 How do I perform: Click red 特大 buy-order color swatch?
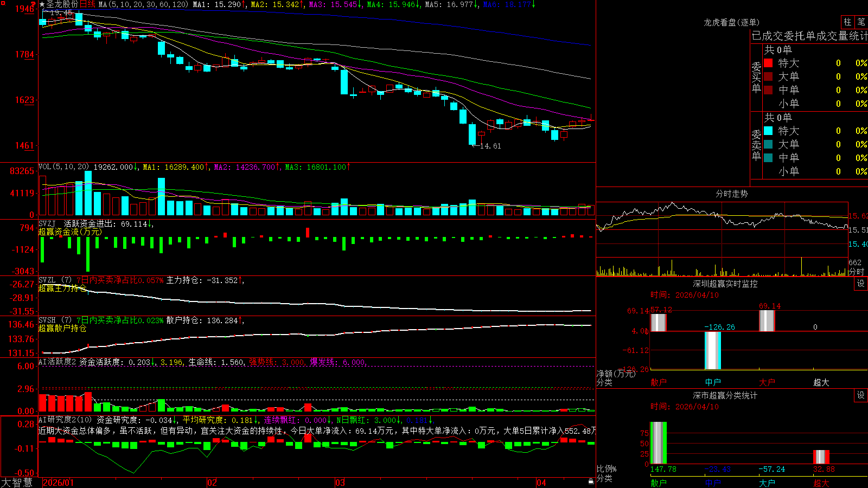tap(768, 63)
